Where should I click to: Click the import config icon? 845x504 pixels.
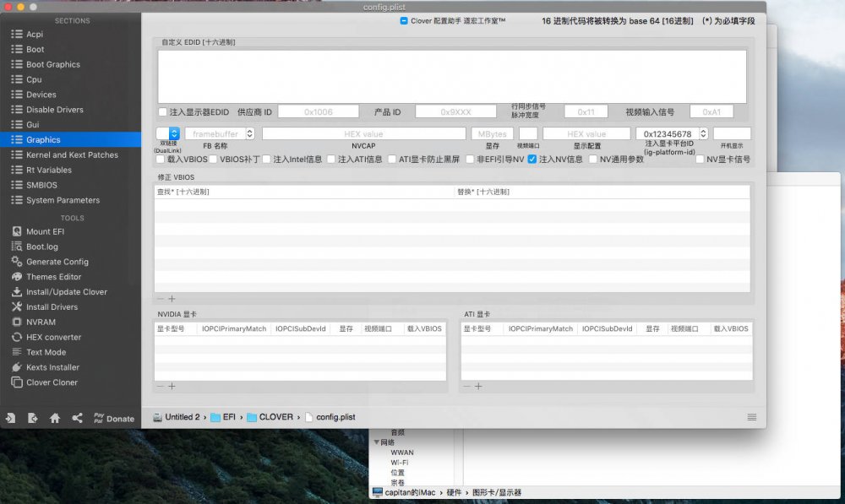click(11, 418)
